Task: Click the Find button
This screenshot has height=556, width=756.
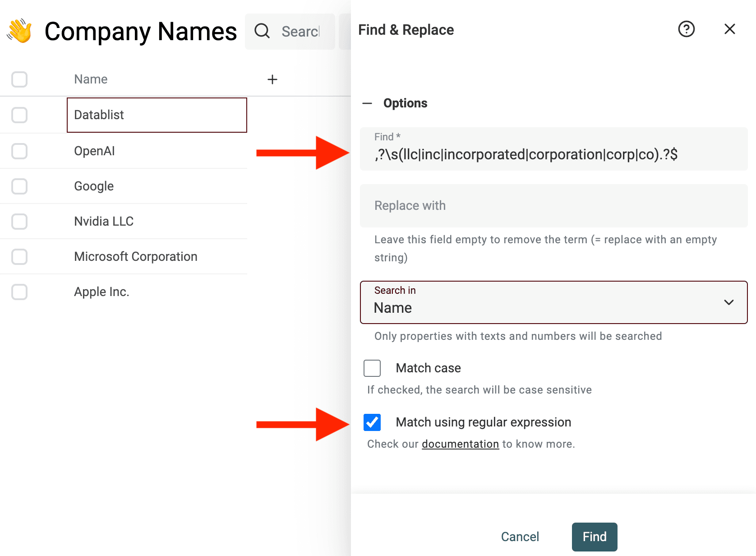Action: pos(594,537)
